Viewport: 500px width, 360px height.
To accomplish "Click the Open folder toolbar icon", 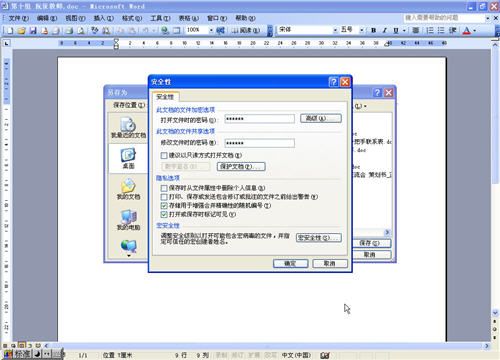I will 21,31.
